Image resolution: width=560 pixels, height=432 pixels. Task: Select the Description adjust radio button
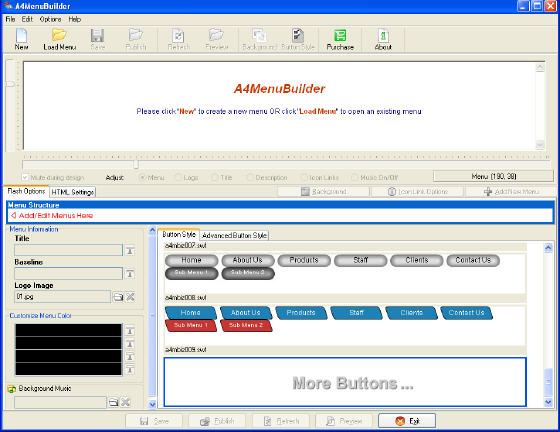[x=250, y=177]
